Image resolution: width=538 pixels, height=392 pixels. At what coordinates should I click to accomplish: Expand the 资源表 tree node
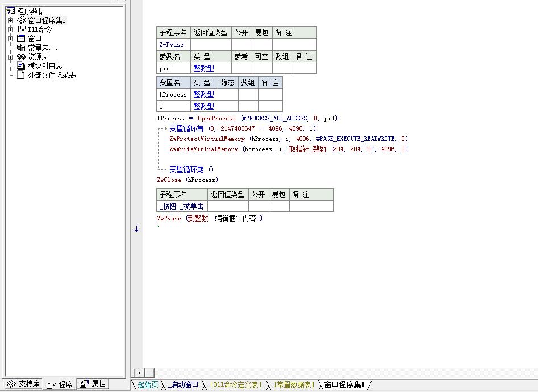pos(11,57)
